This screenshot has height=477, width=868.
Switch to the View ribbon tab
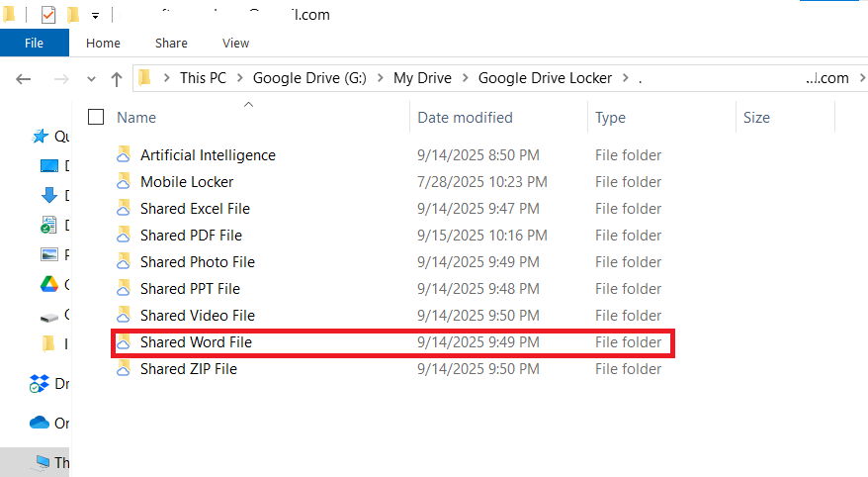point(236,44)
